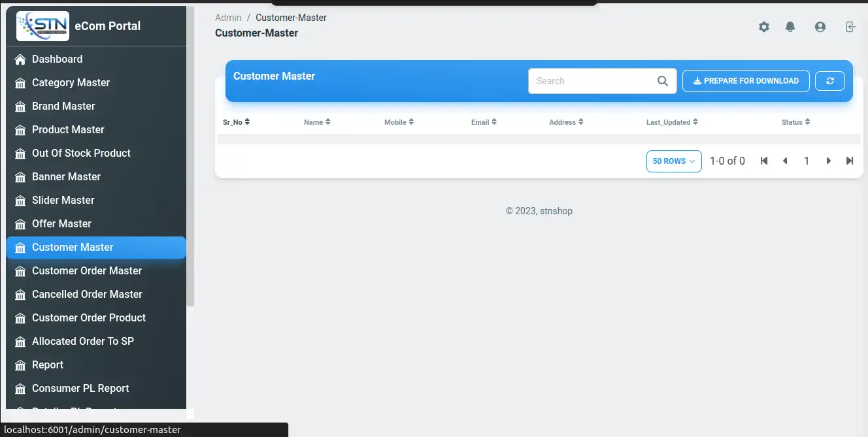Open Product Master in sidebar
Image resolution: width=868 pixels, height=437 pixels.
point(68,129)
